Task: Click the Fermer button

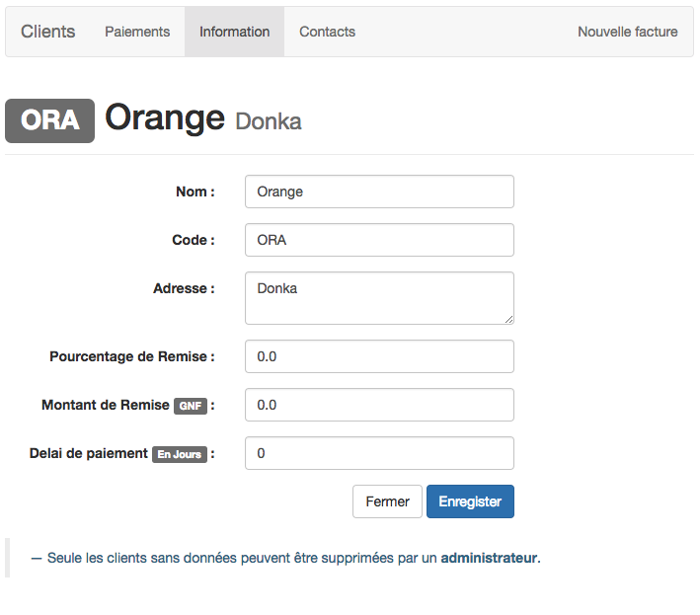Action: tap(387, 501)
